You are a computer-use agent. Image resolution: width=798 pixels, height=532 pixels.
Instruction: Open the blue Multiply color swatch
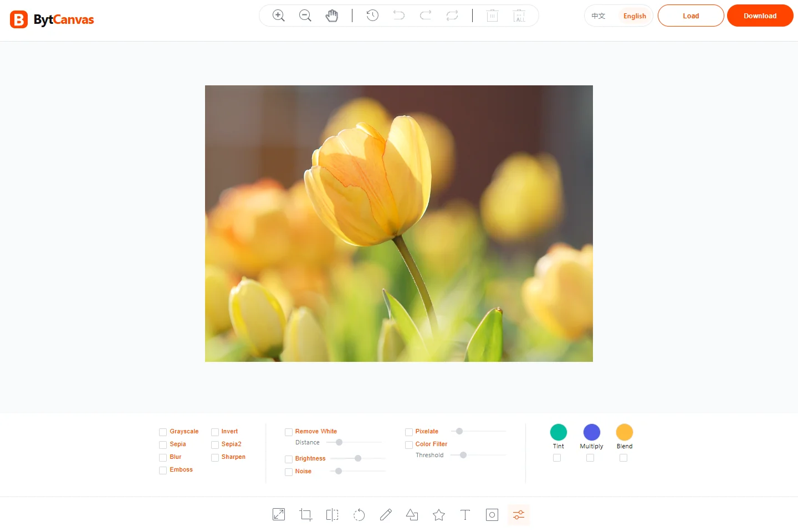point(592,432)
